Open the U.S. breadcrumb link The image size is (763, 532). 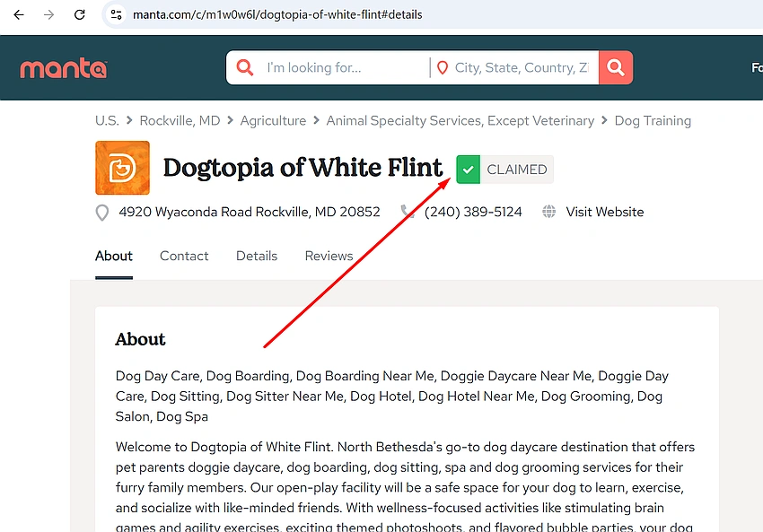tap(107, 120)
